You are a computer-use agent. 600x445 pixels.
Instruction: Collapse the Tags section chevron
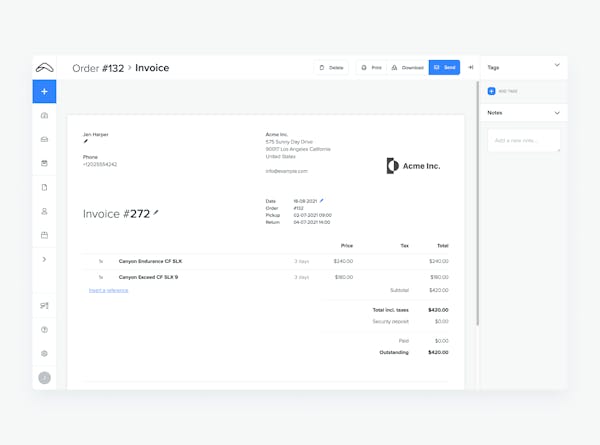[x=557, y=65]
